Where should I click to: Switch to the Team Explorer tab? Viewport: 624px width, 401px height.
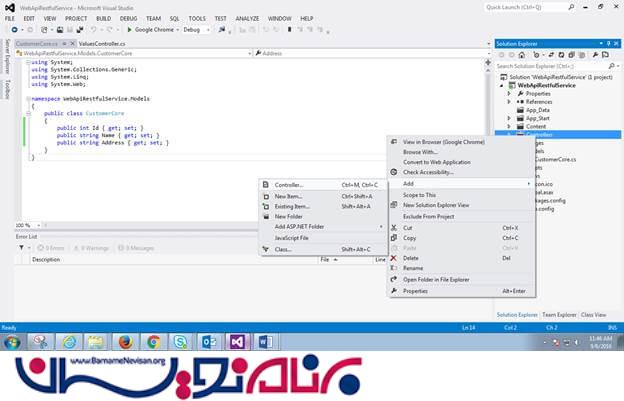558,314
